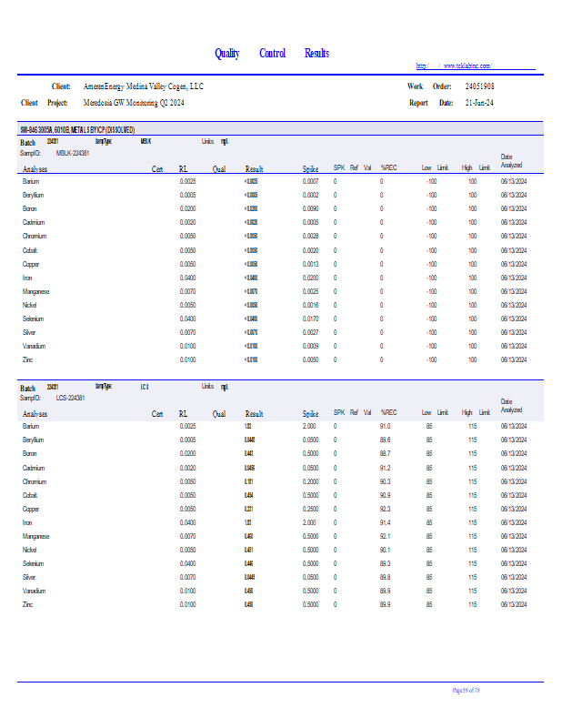This screenshot has width=562, height=728.
Task: Select Selenium spike value 0.0170 in MBLK table
Action: tap(310, 318)
